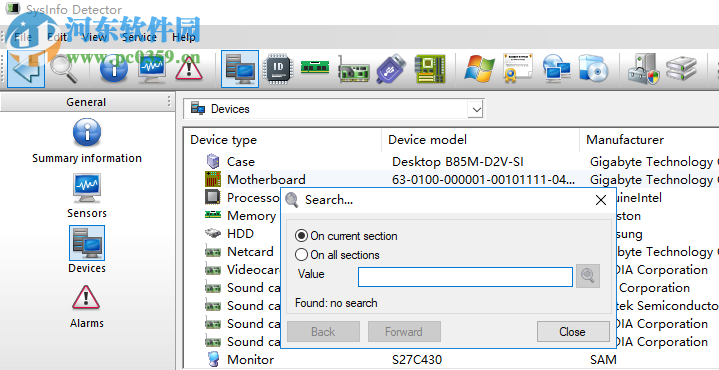The width and height of the screenshot is (719, 370).
Task: Click the Monitor row icon
Action: [213, 359]
